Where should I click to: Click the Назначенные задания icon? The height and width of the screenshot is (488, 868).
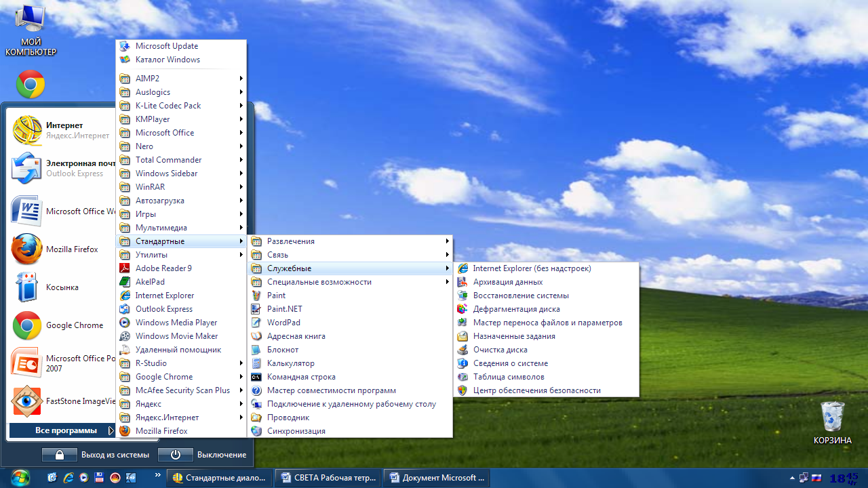coord(462,336)
